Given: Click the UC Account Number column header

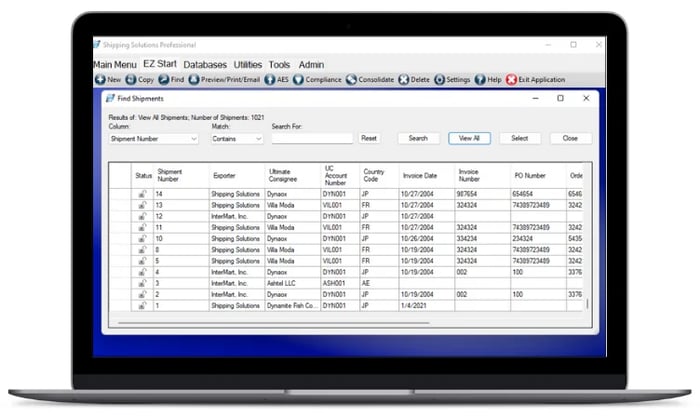Looking at the screenshot, I should [340, 175].
